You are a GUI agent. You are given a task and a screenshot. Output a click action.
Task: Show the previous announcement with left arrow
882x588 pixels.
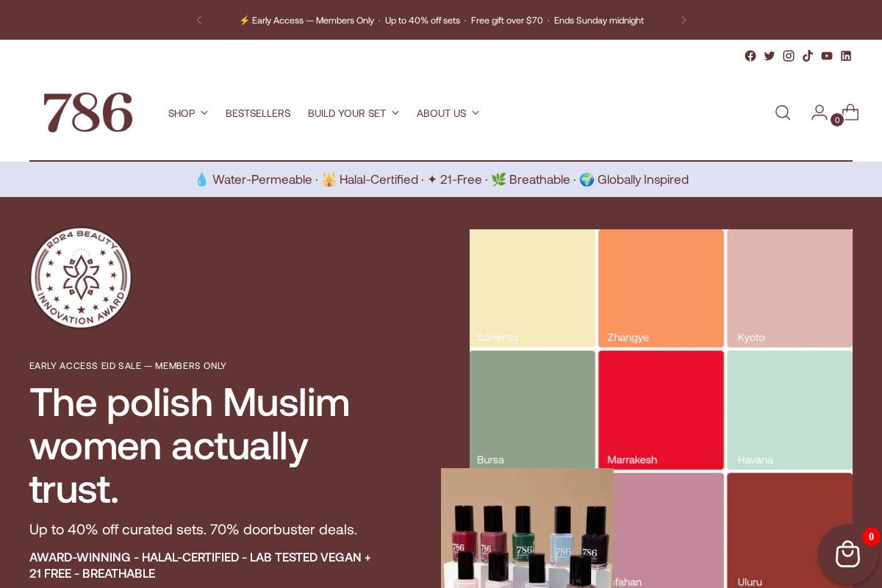tap(198, 20)
